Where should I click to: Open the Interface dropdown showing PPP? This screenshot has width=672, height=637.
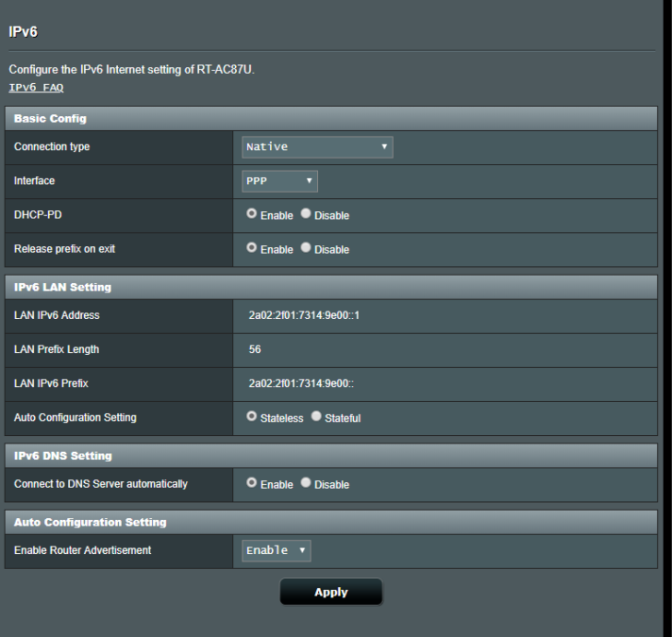click(279, 181)
